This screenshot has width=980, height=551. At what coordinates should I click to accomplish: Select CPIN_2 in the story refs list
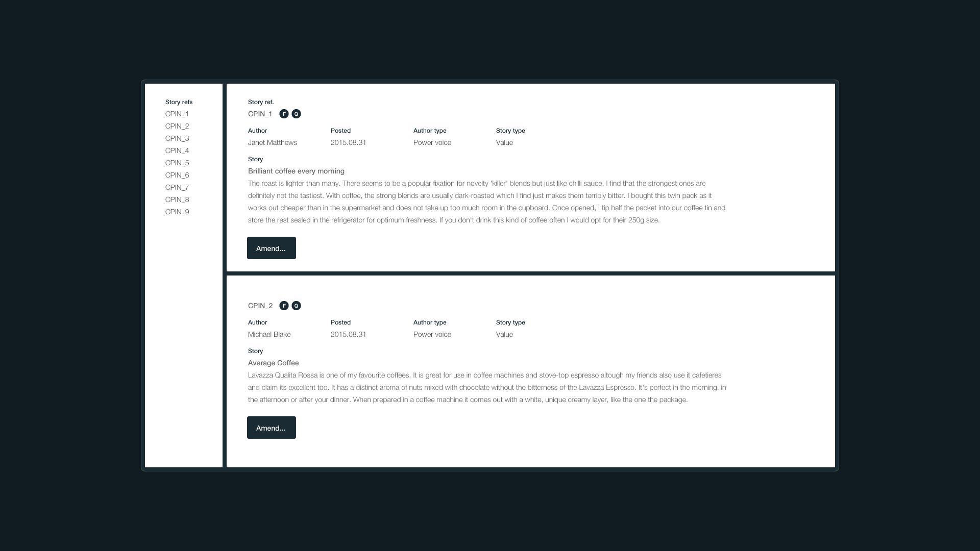click(x=177, y=126)
